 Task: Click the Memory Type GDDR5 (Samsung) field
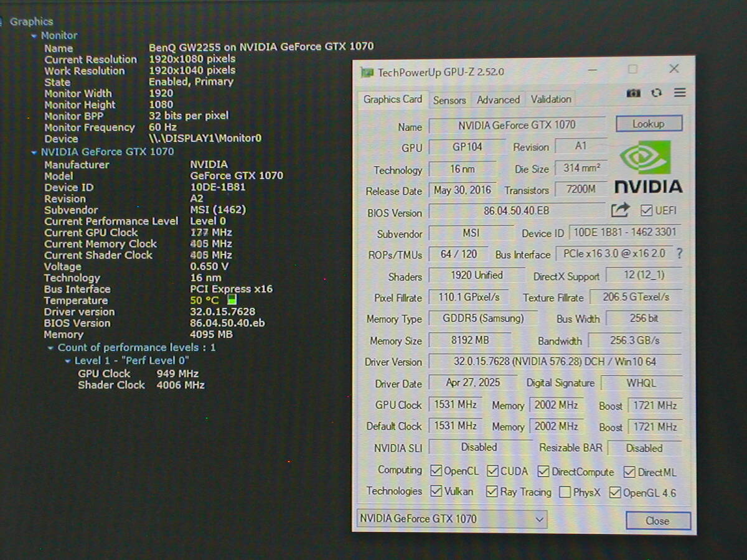coord(483,318)
